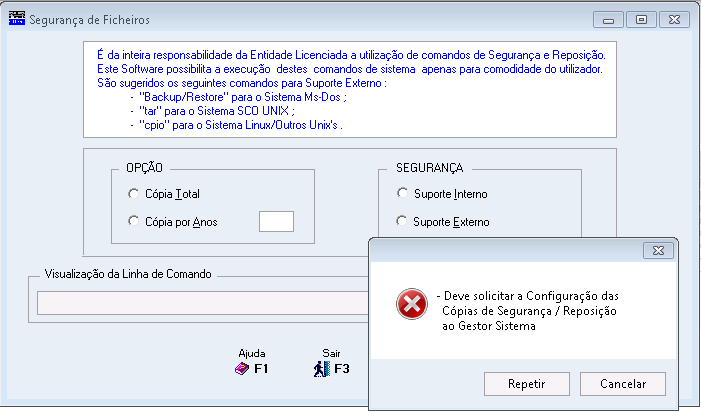Viewport: 701px width, 412px height.
Task: Click the Visualização da Linha de Comando field
Action: (x=203, y=303)
